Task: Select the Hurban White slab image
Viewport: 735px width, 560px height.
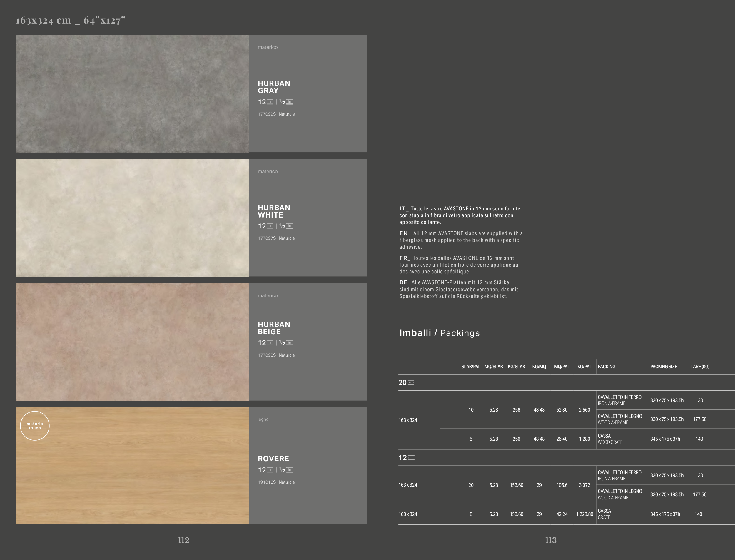Action: coord(132,218)
